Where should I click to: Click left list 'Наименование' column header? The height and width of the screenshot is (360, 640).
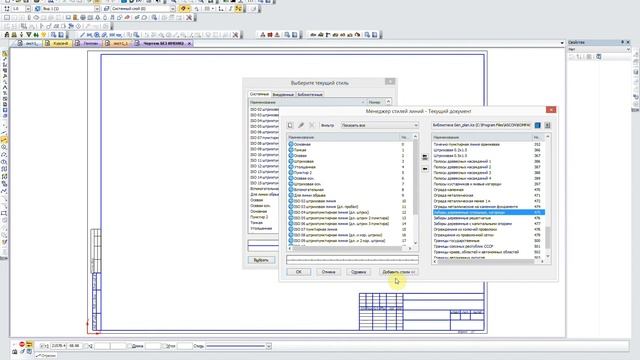coord(343,137)
